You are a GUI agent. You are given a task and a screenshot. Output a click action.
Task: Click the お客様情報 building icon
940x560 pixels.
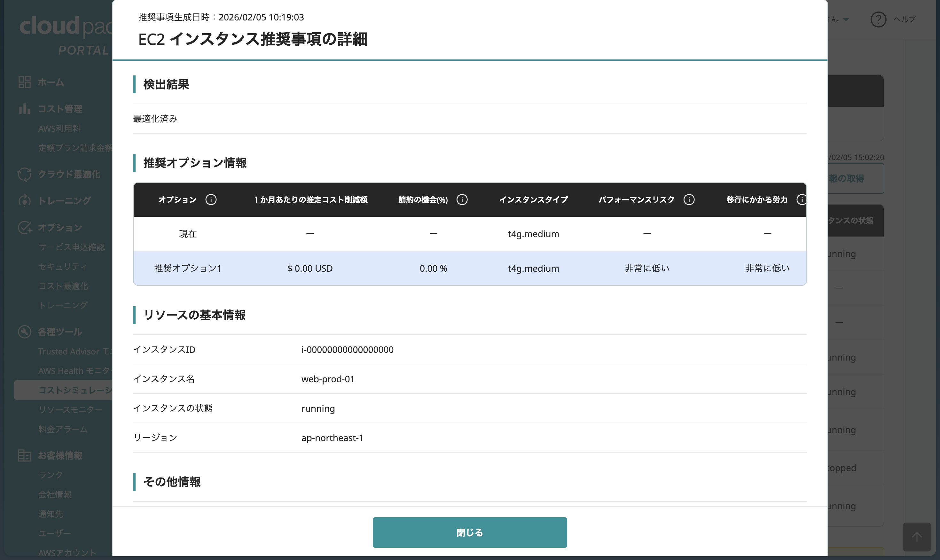pyautogui.click(x=25, y=455)
